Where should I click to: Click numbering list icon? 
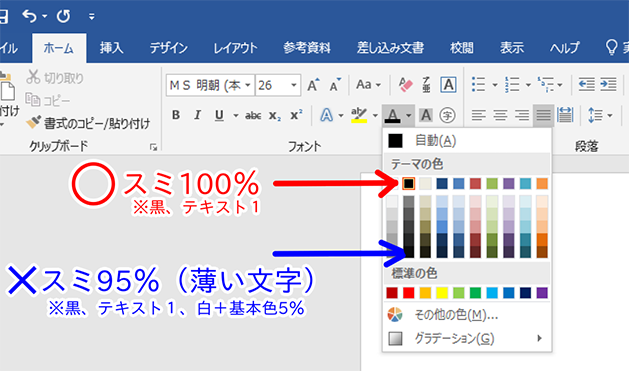(512, 85)
